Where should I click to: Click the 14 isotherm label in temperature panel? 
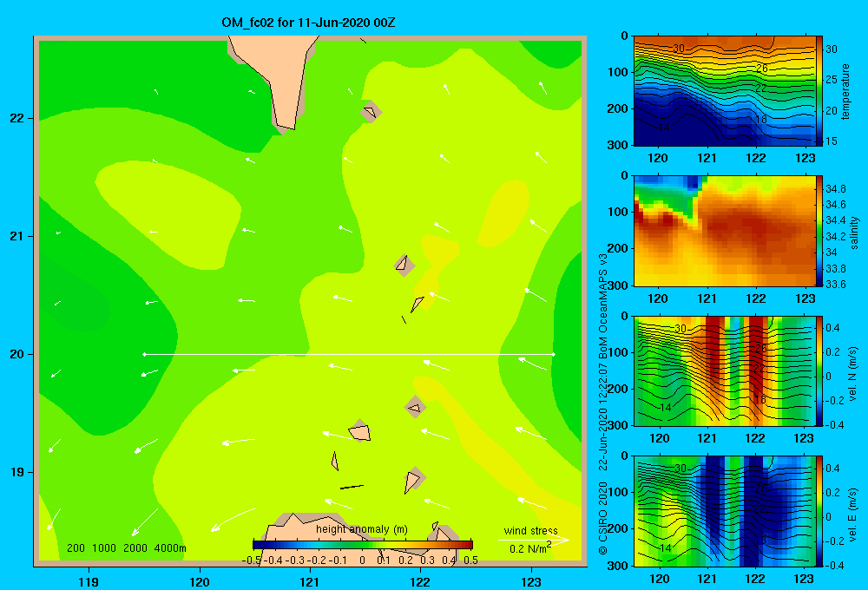click(x=664, y=128)
